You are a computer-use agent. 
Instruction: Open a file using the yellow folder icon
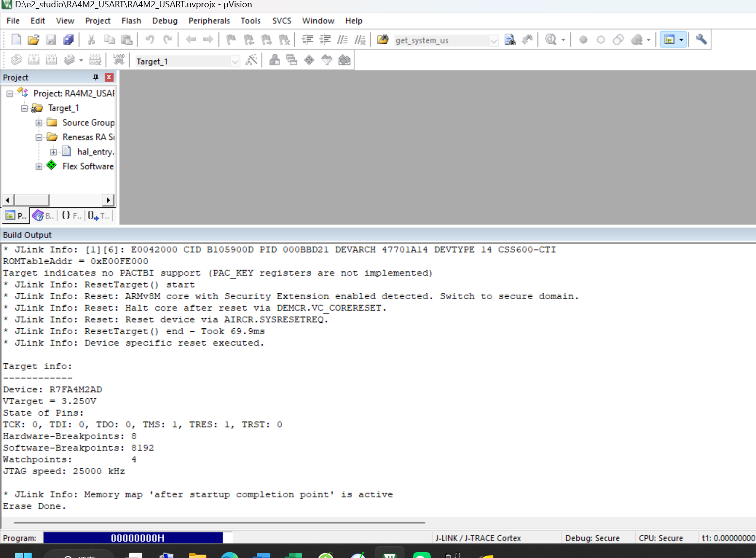33,40
